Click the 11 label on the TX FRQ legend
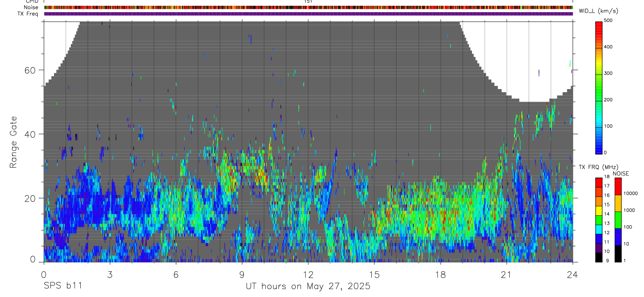644x297 pixels. tap(607, 242)
